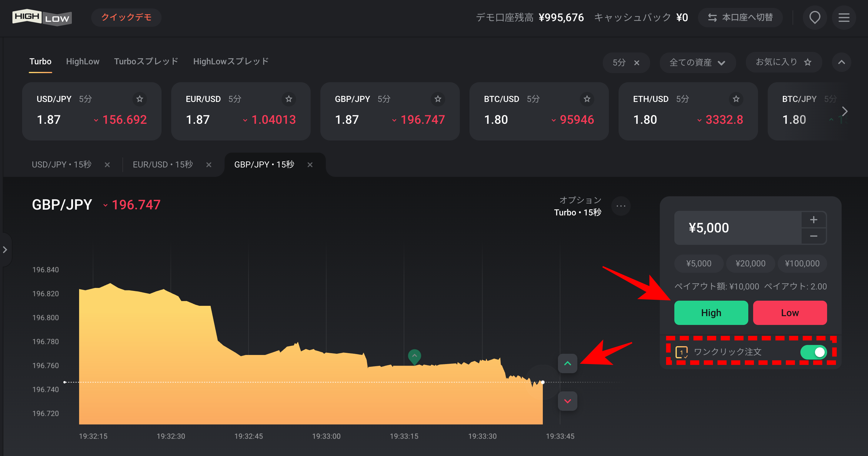This screenshot has height=456, width=868.
Task: Click デモ口座残高 ¥995,676 balance
Action: click(530, 18)
